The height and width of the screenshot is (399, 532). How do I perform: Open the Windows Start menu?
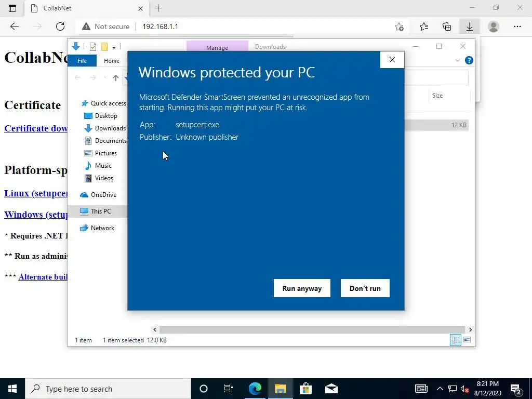[x=12, y=389]
